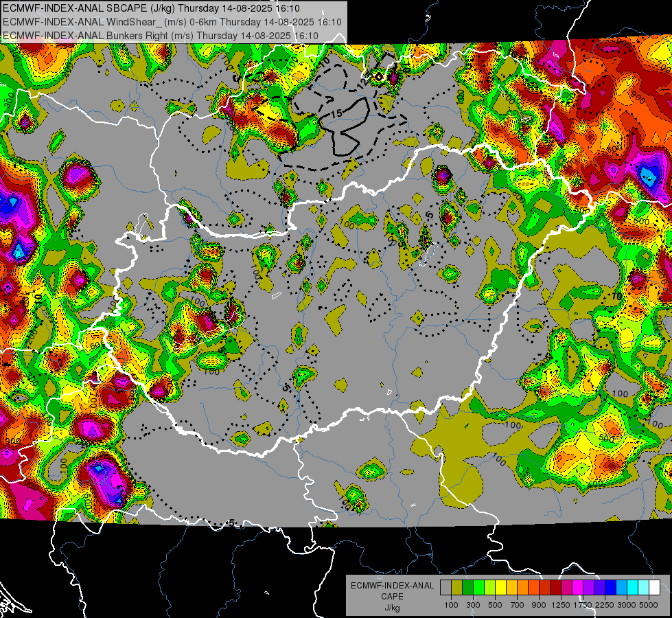Select the violet swatch left of 2250 tick

pyautogui.click(x=599, y=588)
